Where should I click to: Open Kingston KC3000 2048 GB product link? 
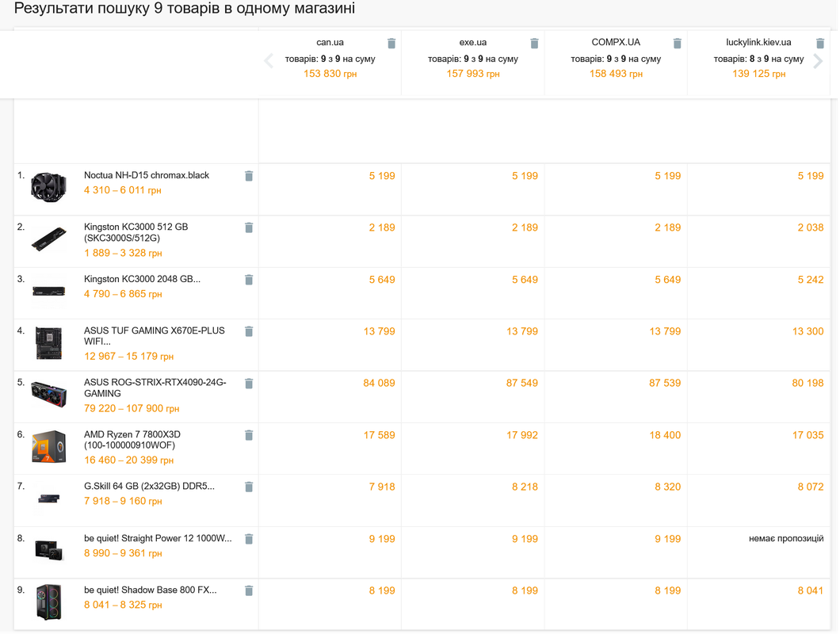143,279
